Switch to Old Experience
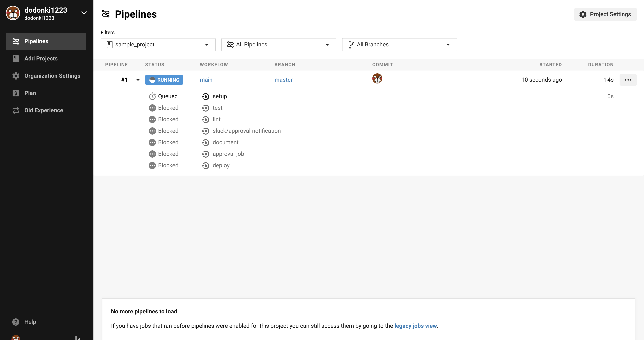644x340 pixels. click(43, 110)
